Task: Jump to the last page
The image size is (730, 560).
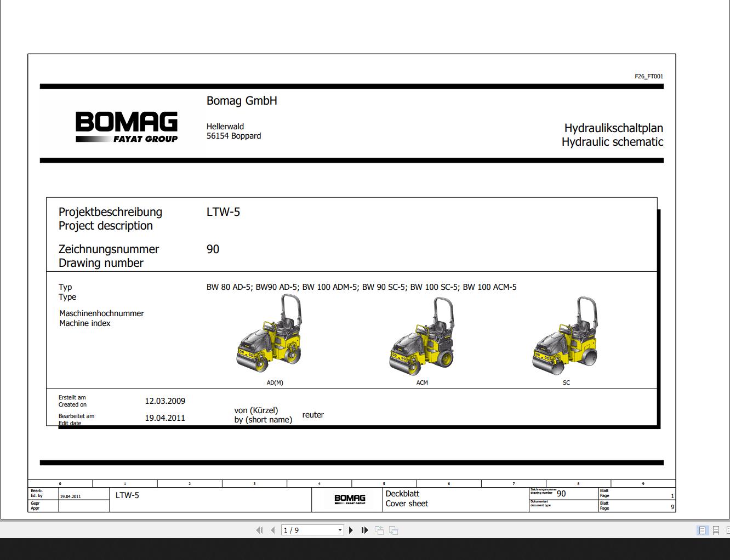Action: (364, 530)
